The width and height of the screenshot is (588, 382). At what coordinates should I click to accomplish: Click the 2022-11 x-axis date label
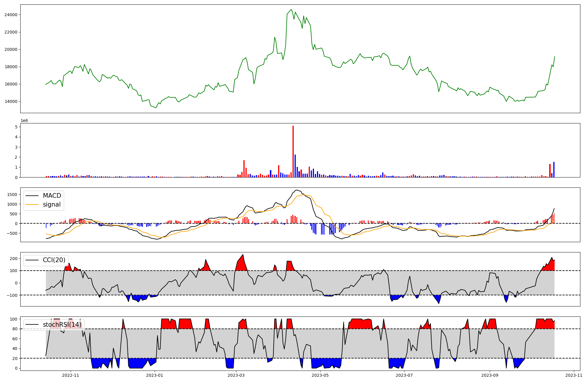(71, 375)
